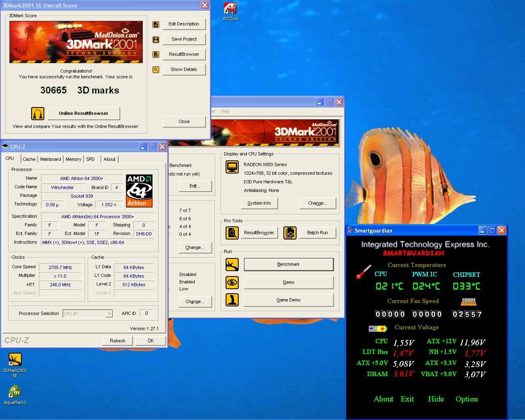
Task: Click the Show Details magnifier icon
Action: point(156,70)
